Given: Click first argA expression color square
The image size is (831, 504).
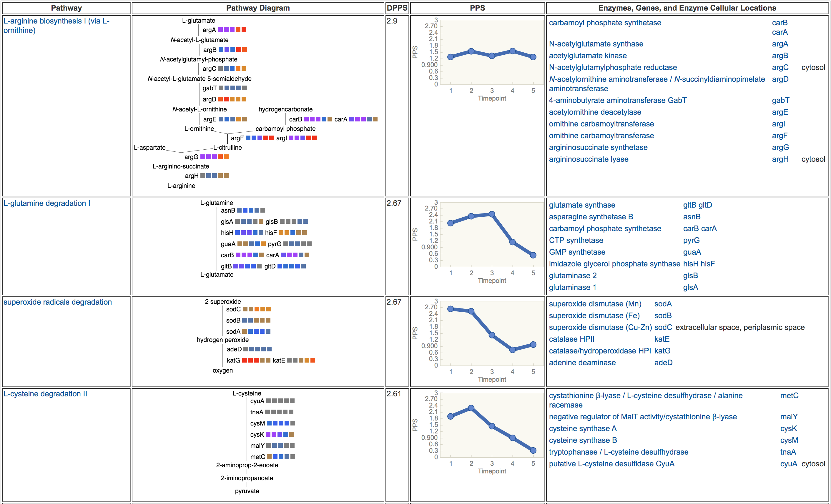Looking at the screenshot, I should tap(220, 30).
